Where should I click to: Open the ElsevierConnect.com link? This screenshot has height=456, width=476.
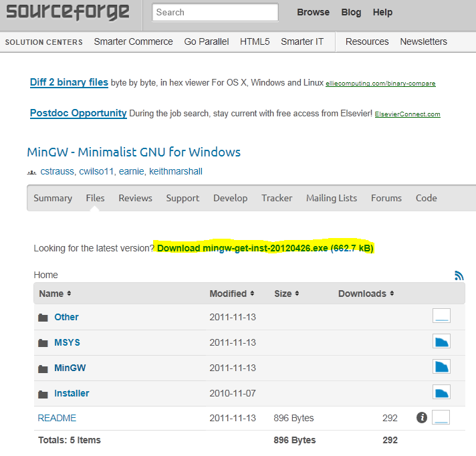pyautogui.click(x=407, y=114)
